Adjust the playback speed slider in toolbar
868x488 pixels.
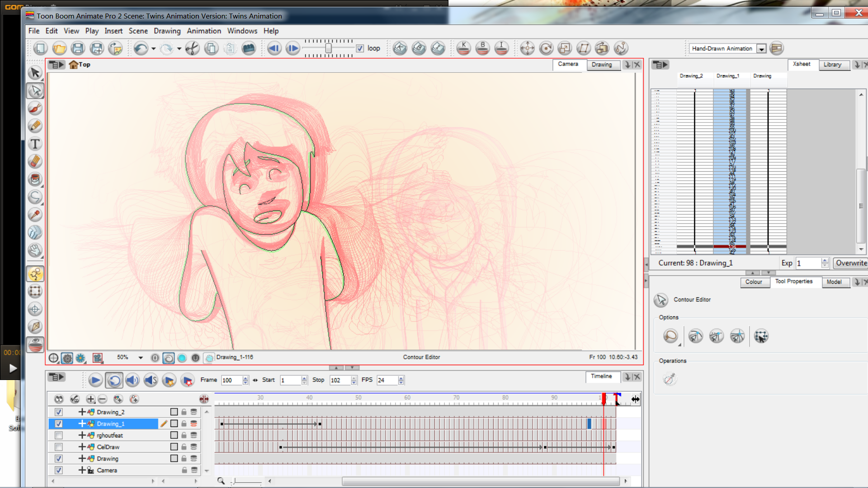329,48
